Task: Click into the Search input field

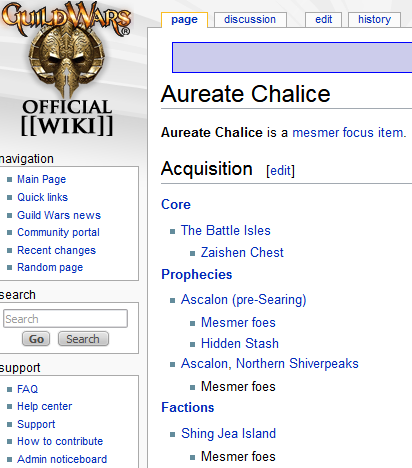Action: tap(65, 319)
